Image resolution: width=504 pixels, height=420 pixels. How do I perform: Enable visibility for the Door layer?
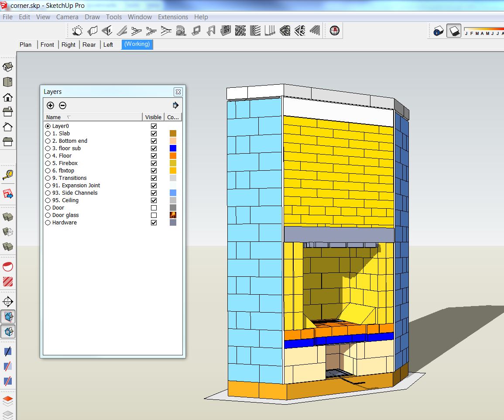154,208
